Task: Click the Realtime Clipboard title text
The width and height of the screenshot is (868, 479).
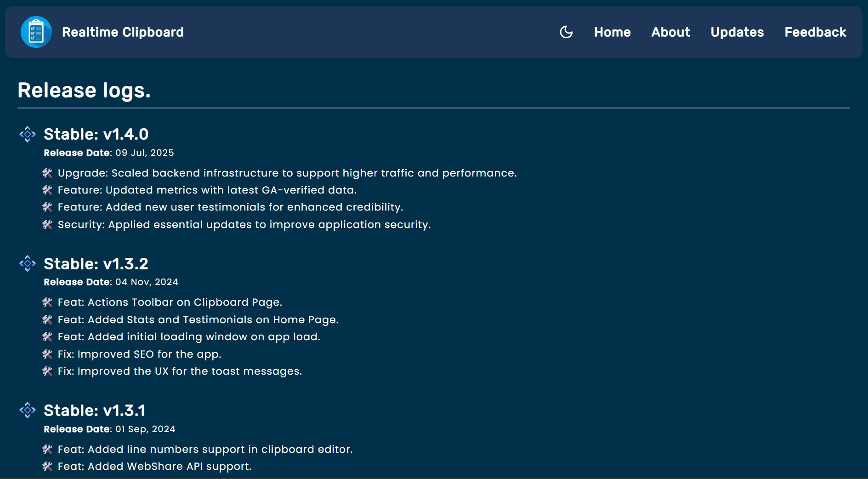Action: (x=123, y=32)
